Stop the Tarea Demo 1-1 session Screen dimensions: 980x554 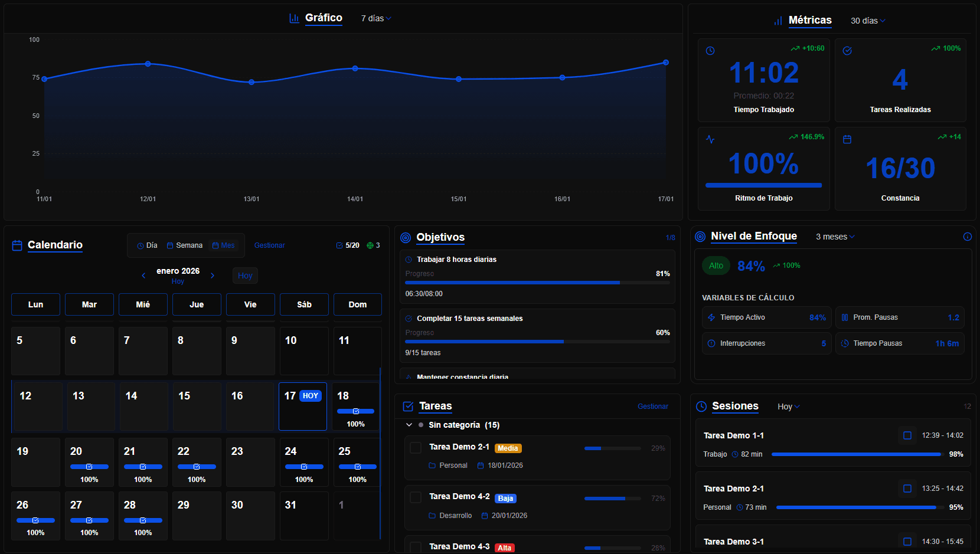coord(907,435)
